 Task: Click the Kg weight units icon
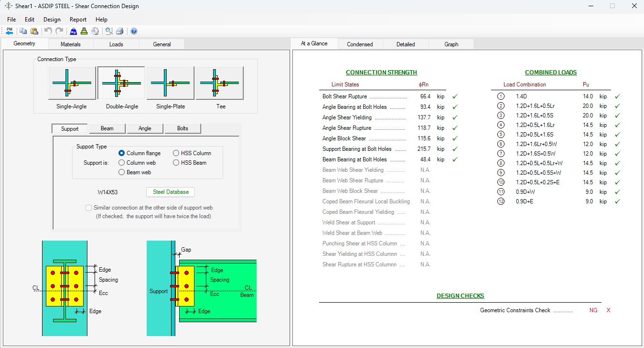tap(73, 31)
